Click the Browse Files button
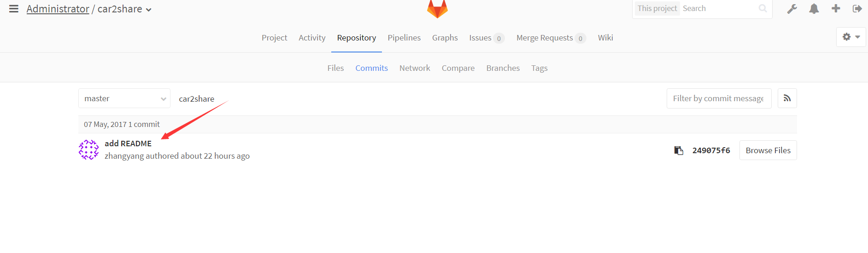 [768, 150]
